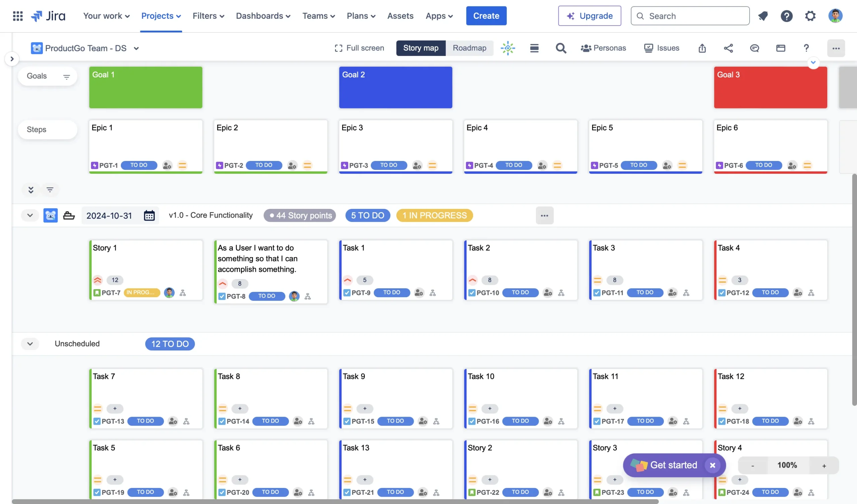Viewport: 857px width, 504px height.
Task: Collapse the v1.0 Core Functionality release
Action: click(30, 215)
